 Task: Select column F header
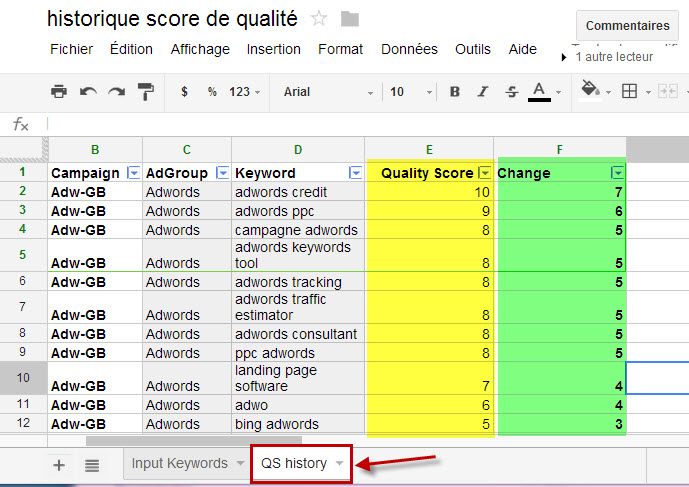(560, 149)
